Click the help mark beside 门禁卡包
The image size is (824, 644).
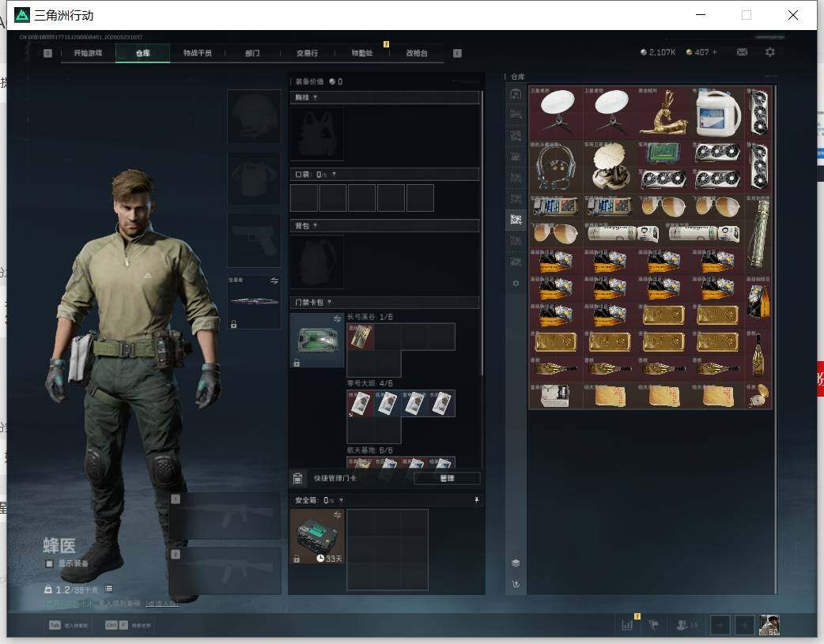(330, 303)
